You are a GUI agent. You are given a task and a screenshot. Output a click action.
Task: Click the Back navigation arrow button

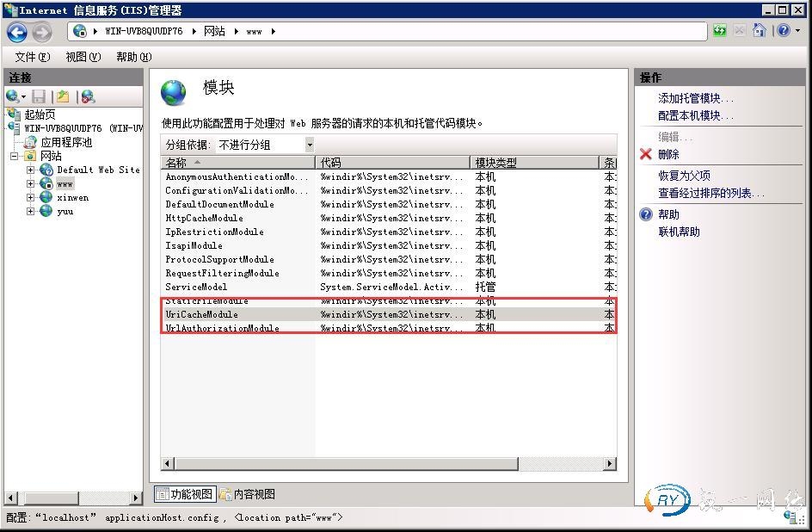(17, 32)
